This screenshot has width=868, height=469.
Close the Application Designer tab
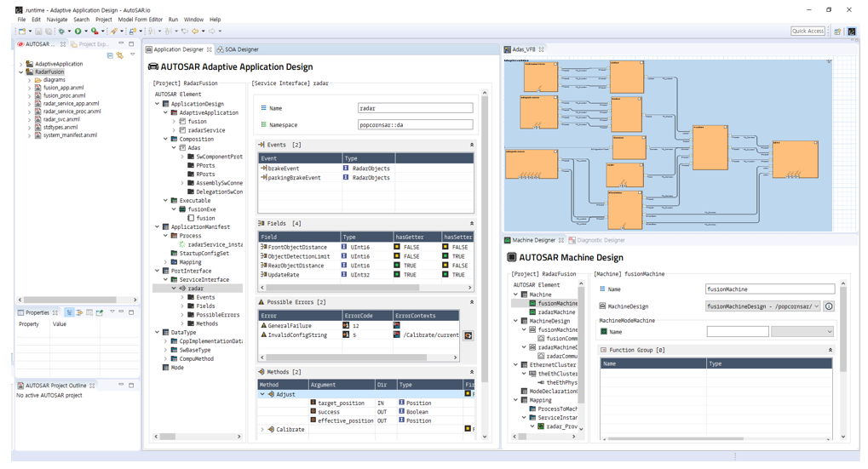pos(210,49)
